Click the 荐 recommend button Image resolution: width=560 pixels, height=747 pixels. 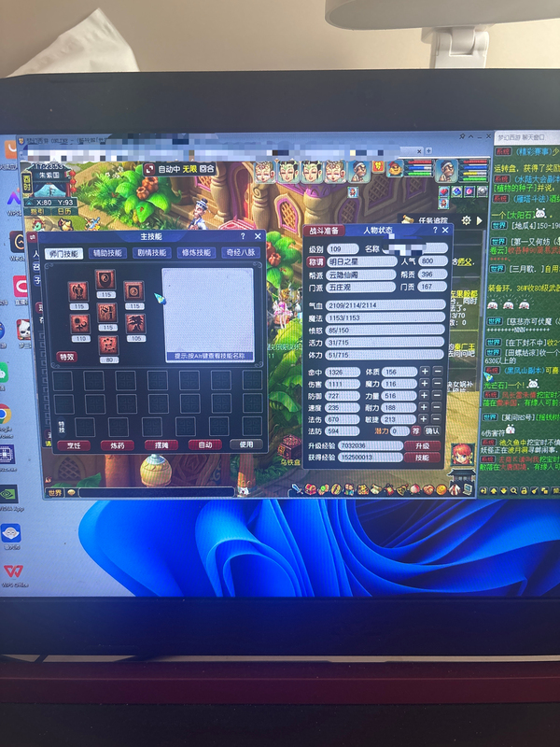click(415, 431)
